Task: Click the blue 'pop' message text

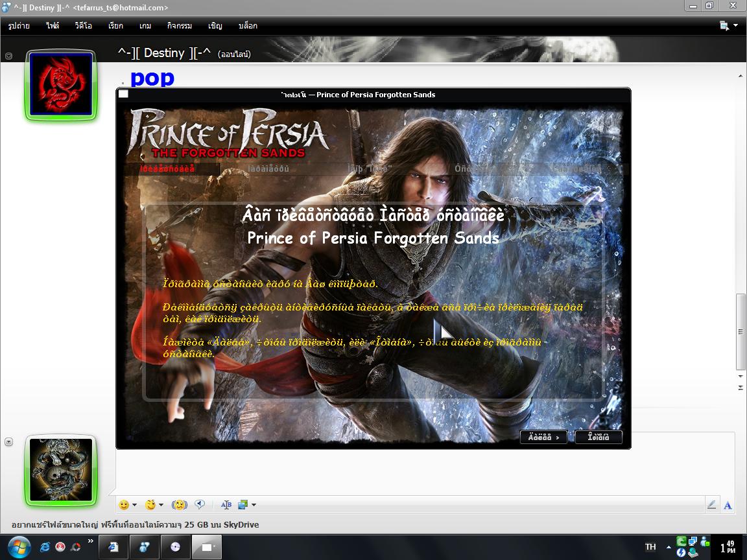Action: point(152,78)
